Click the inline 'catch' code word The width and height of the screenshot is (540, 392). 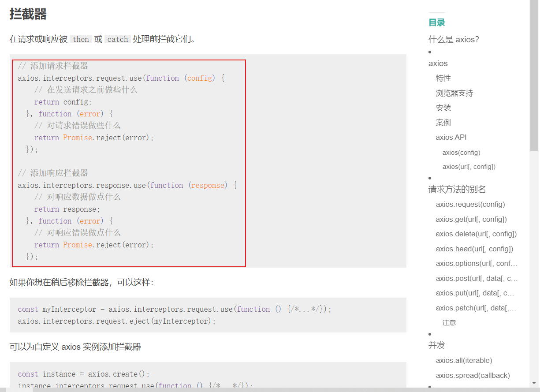118,39
